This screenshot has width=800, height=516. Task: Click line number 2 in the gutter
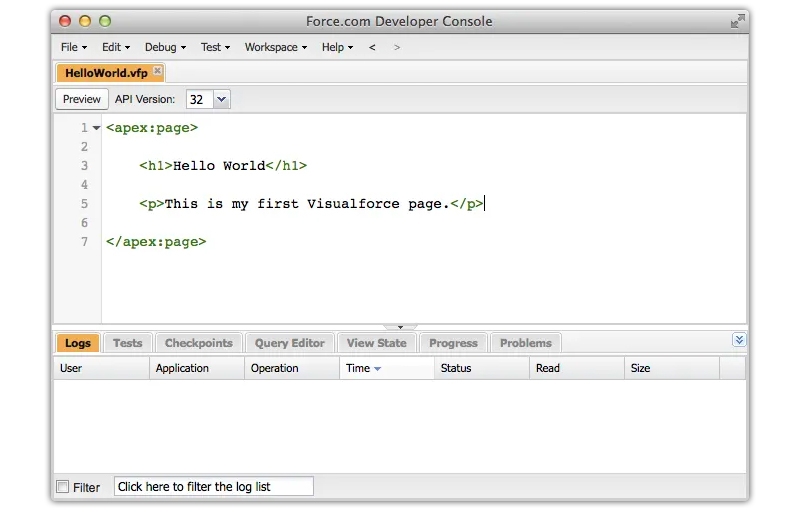click(x=84, y=147)
